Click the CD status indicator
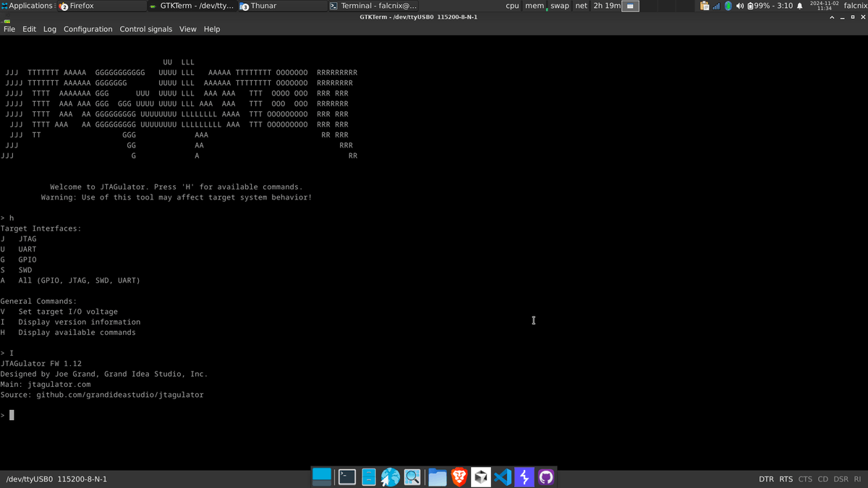Image resolution: width=868 pixels, height=488 pixels. [823, 479]
